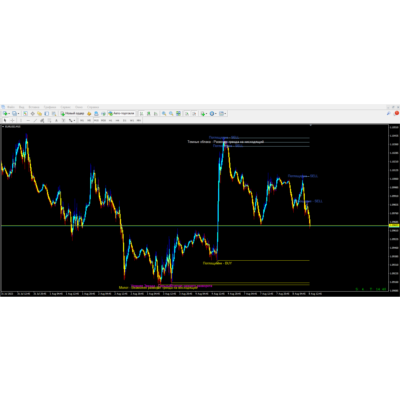Select the crosshair cursor tool
The height and width of the screenshot is (400, 400).
pyautogui.click(x=12, y=120)
